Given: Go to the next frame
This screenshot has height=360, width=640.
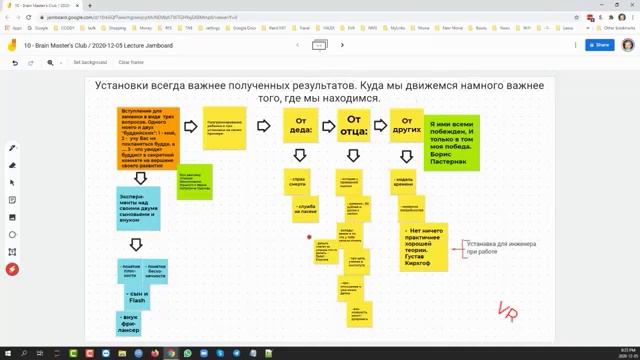Looking at the screenshot, I should [342, 45].
